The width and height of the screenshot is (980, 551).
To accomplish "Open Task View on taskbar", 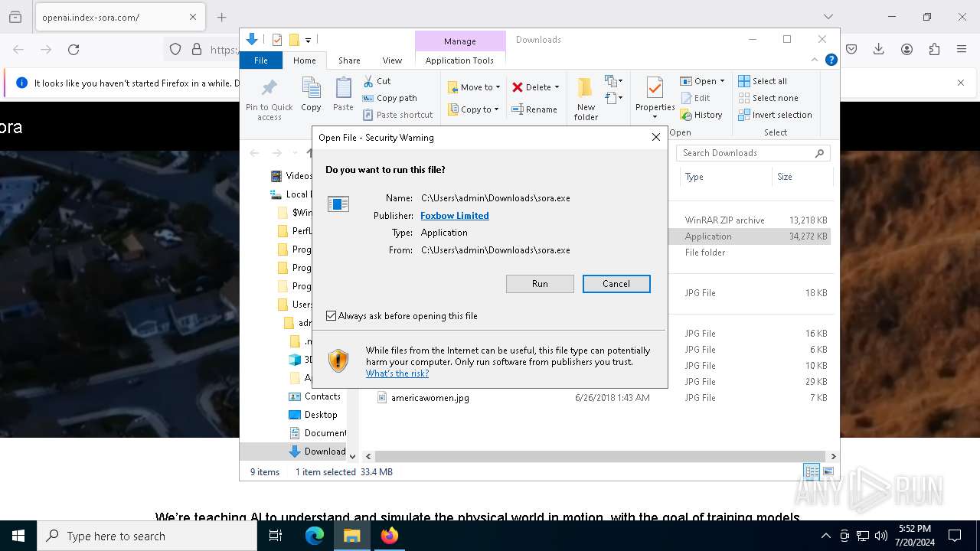I will coord(276,536).
